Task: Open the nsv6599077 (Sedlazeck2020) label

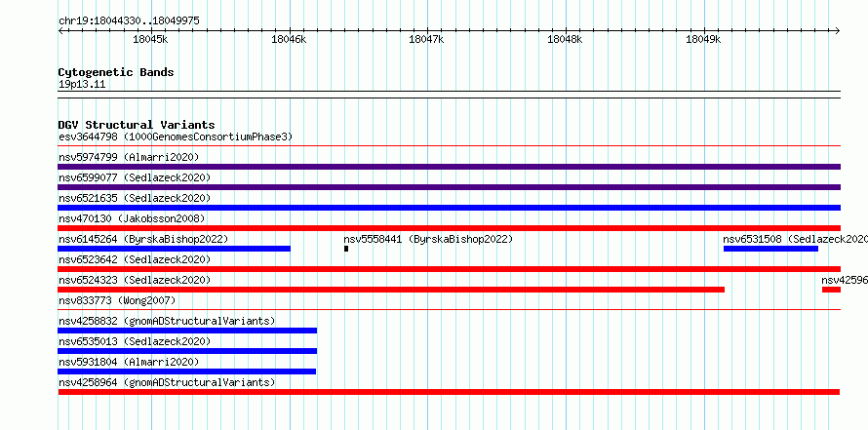Action: 135,177
